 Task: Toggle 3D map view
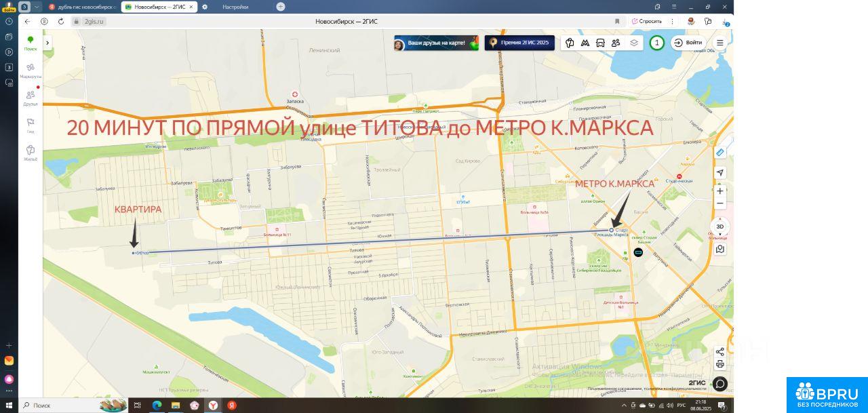click(x=720, y=227)
